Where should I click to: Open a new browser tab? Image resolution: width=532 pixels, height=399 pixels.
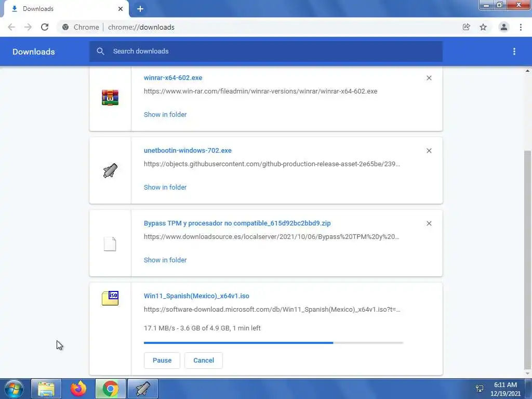(140, 9)
